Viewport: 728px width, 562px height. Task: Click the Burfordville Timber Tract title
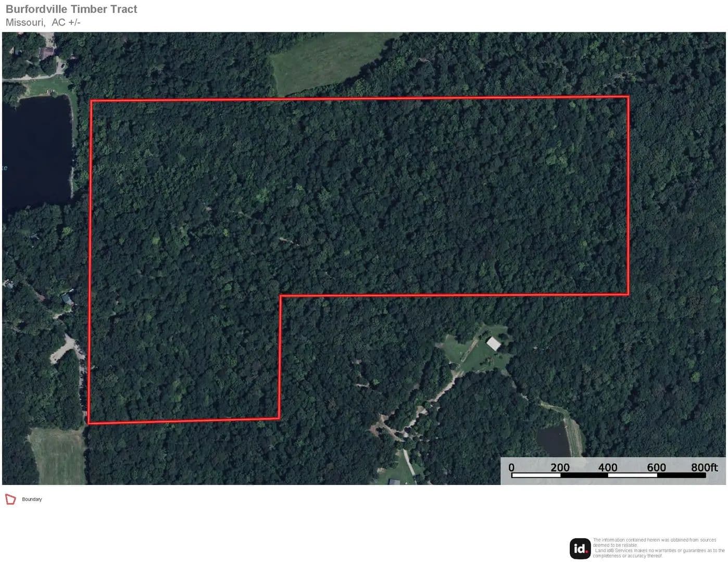(71, 9)
